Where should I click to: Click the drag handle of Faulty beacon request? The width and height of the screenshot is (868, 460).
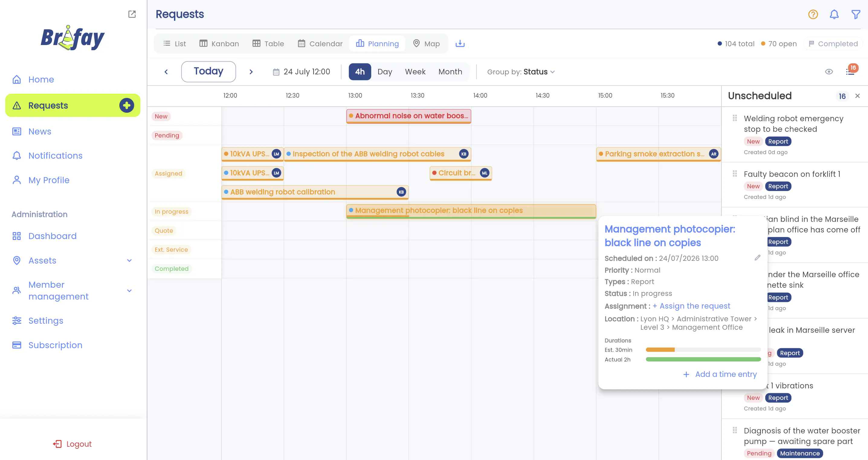tap(734, 173)
